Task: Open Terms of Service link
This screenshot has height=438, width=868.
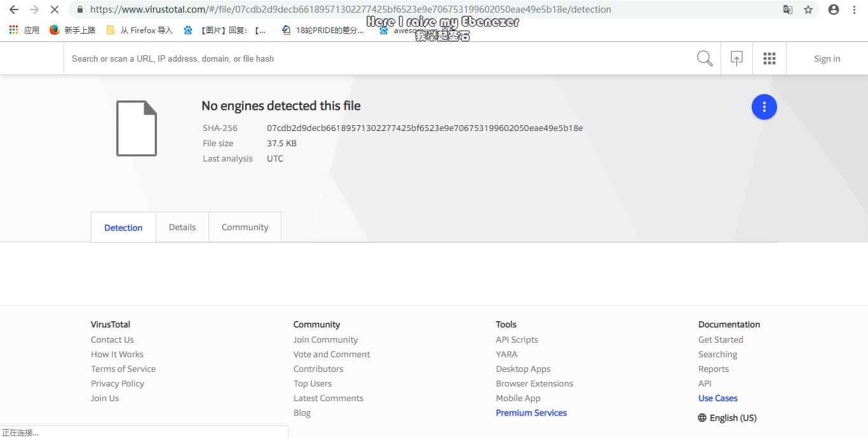Action: pos(123,369)
